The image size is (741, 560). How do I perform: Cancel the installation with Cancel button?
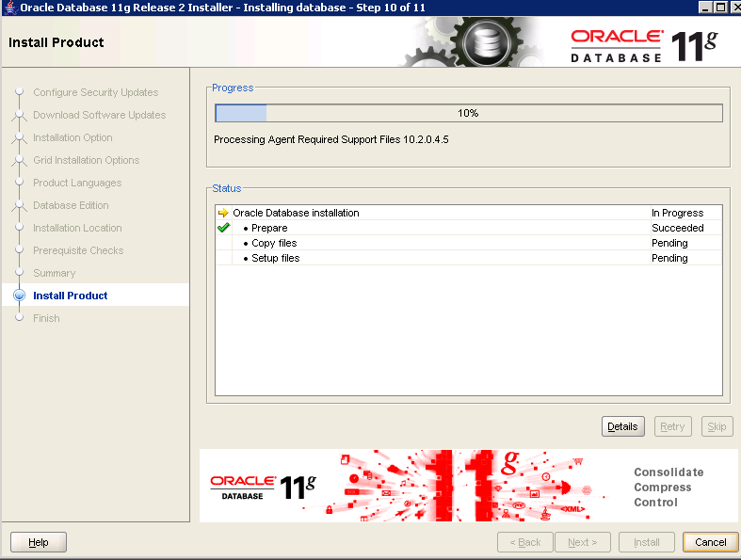pyautogui.click(x=710, y=542)
